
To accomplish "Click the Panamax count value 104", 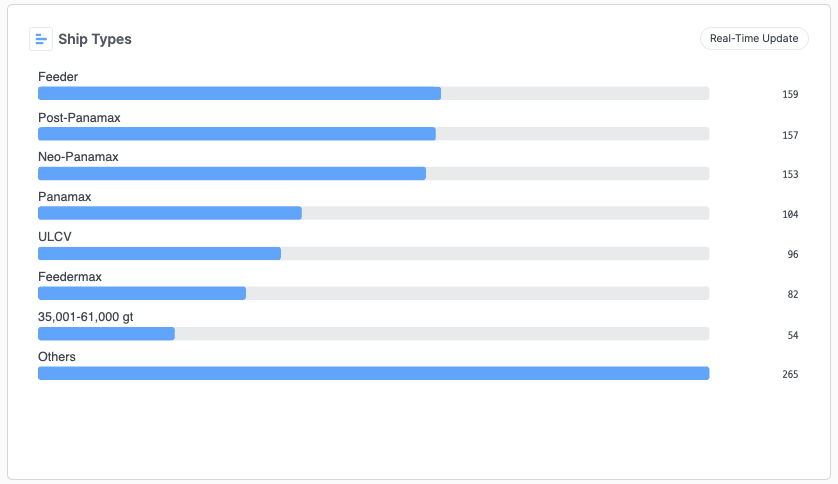I will 790,215.
